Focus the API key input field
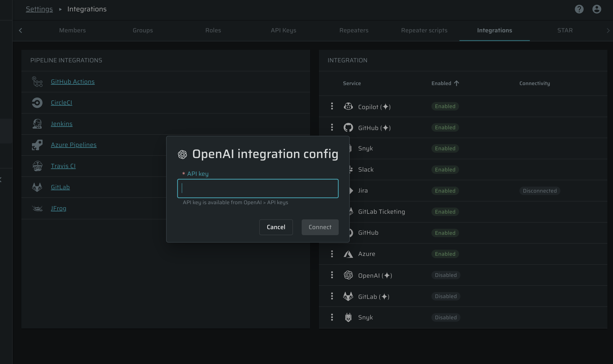613x364 pixels. [x=258, y=188]
